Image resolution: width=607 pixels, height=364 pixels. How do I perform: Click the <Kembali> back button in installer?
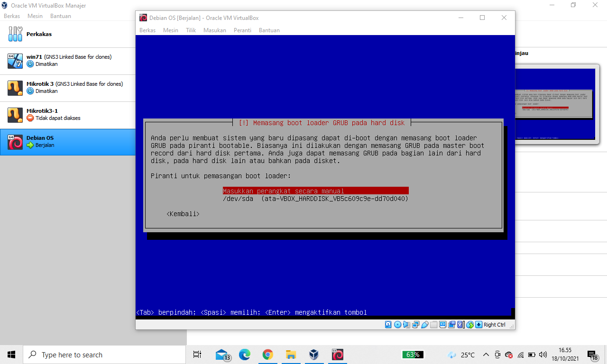click(183, 214)
